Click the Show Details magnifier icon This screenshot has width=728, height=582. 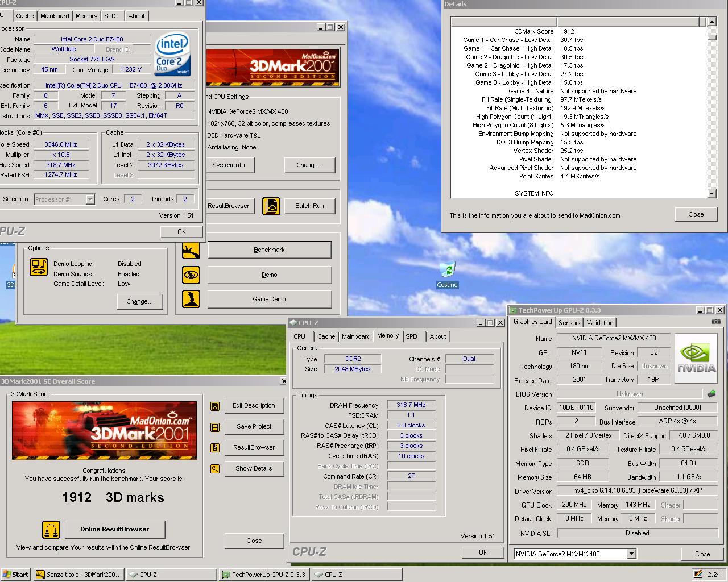point(215,469)
